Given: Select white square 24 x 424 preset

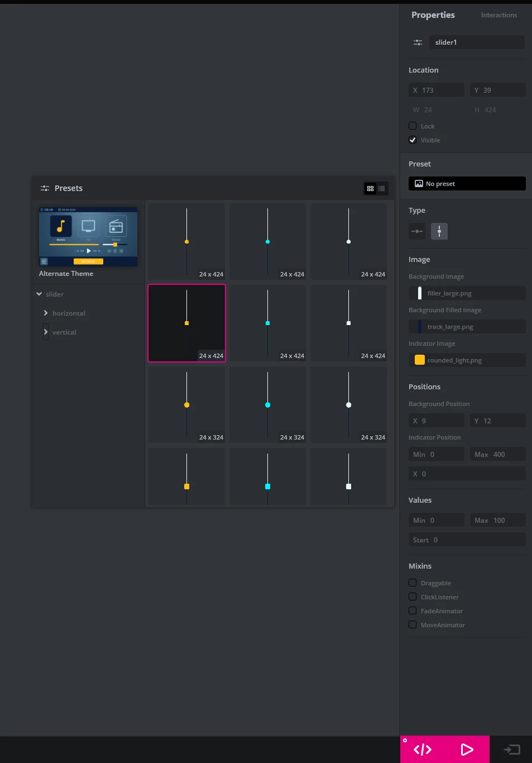Looking at the screenshot, I should pyautogui.click(x=348, y=323).
